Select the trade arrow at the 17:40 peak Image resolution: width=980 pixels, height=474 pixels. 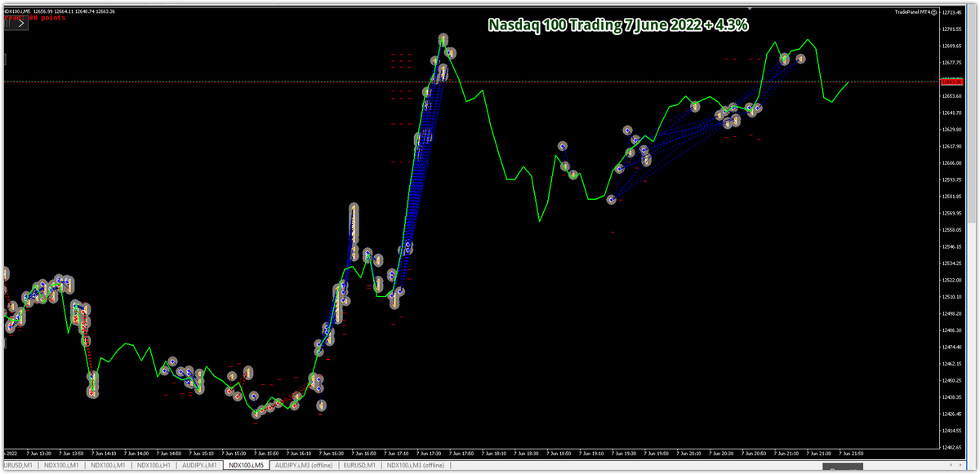443,39
